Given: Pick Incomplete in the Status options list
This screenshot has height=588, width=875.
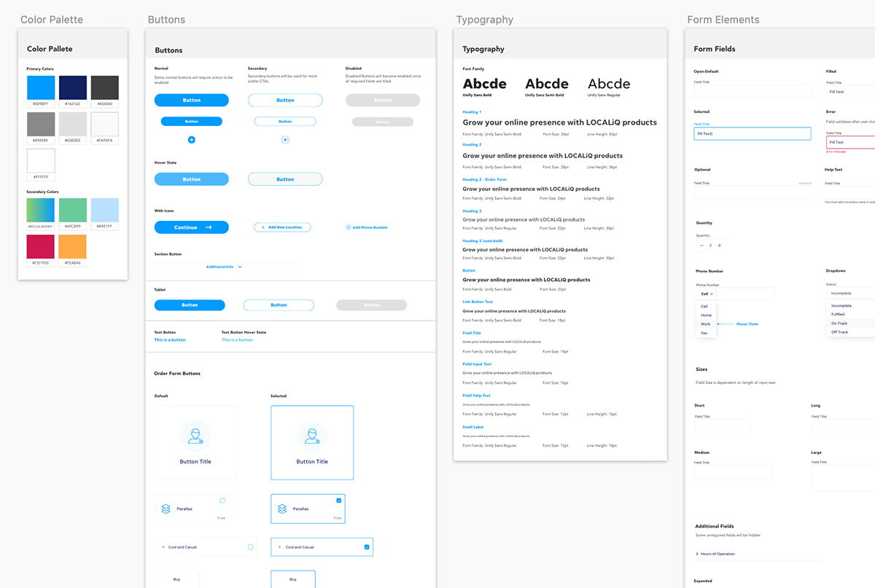Looking at the screenshot, I should tap(850, 306).
